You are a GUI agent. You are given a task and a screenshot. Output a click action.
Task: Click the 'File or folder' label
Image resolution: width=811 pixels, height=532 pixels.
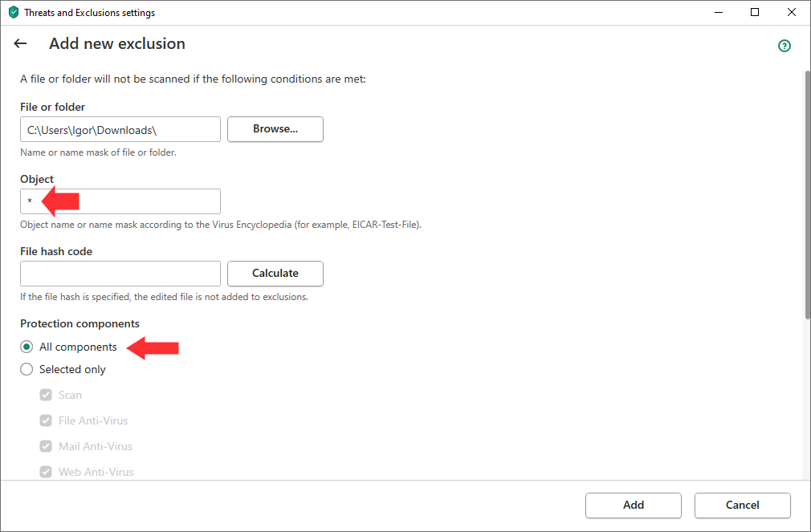(x=52, y=107)
